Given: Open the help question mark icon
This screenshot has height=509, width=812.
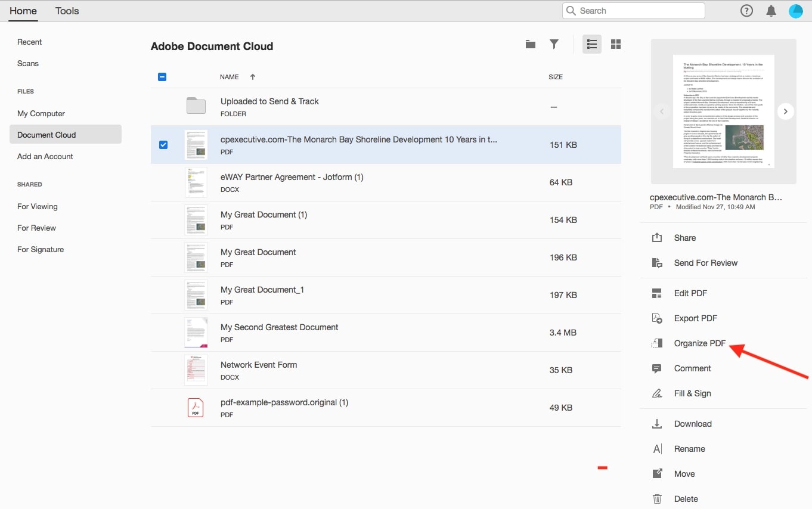Looking at the screenshot, I should [746, 11].
